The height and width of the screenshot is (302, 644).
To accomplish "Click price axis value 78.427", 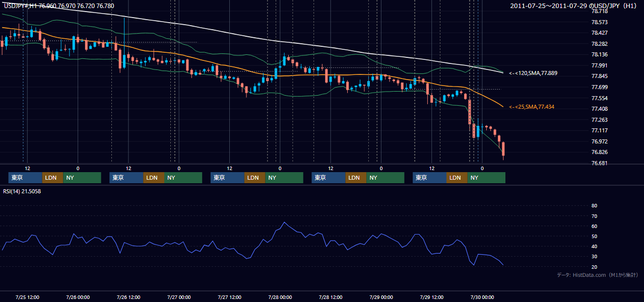I will click(599, 33).
